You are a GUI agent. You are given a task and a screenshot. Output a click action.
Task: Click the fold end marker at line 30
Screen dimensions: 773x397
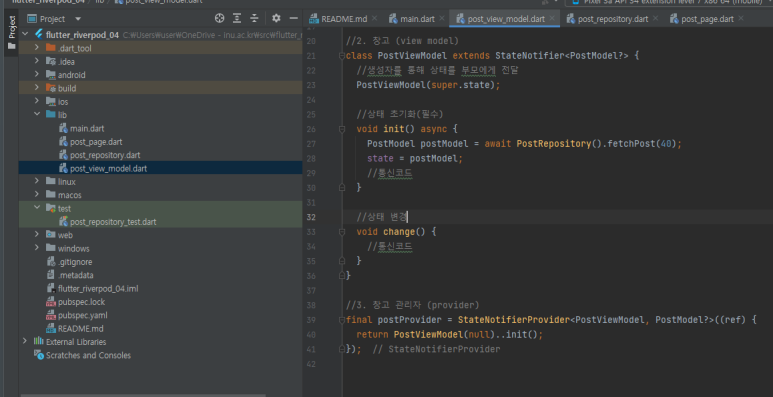pyautogui.click(x=342, y=188)
